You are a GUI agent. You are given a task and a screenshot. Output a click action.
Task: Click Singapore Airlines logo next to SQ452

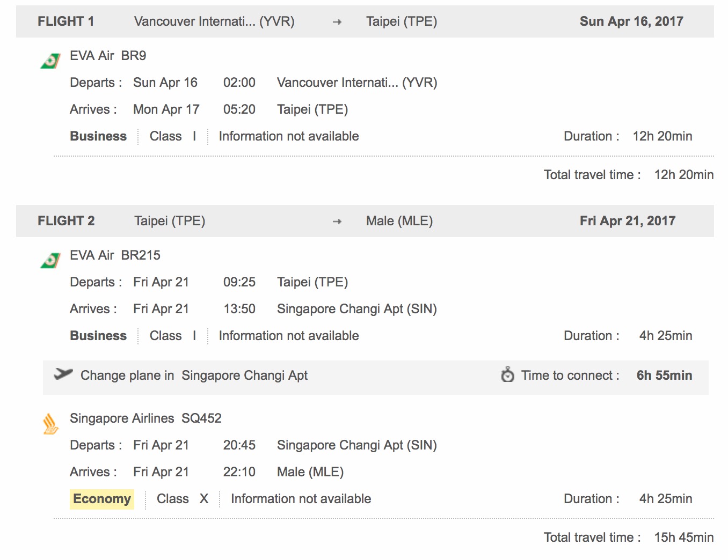[50, 424]
